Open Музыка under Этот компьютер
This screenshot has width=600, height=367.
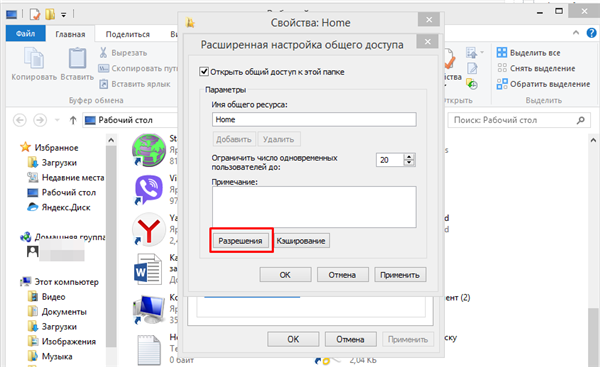coord(51,356)
